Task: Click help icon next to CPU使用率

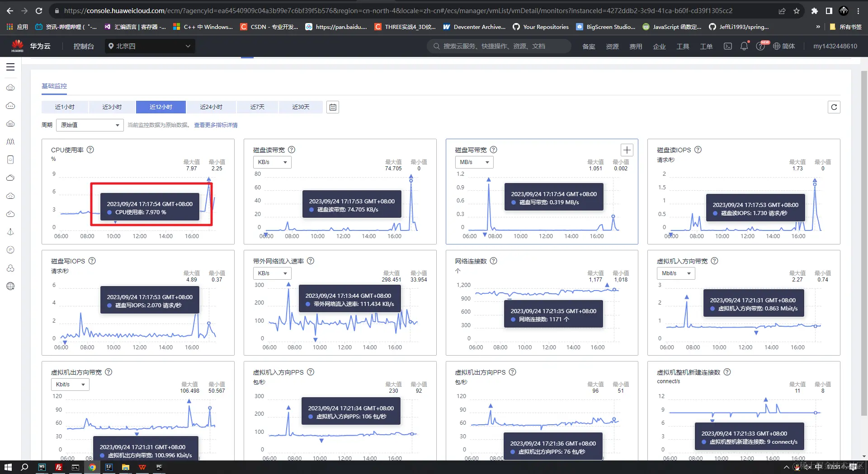Action: (90, 150)
